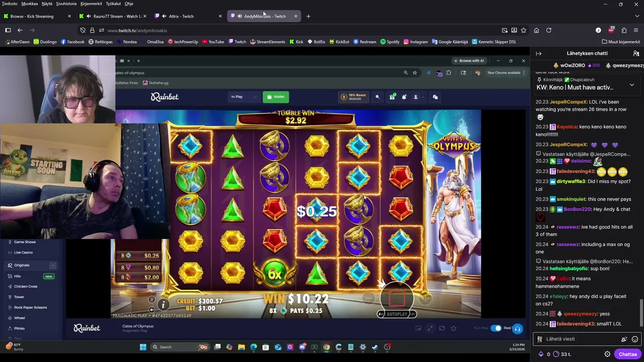This screenshot has height=362, width=644.
Task: Click the green Wallet button
Action: coord(276,97)
